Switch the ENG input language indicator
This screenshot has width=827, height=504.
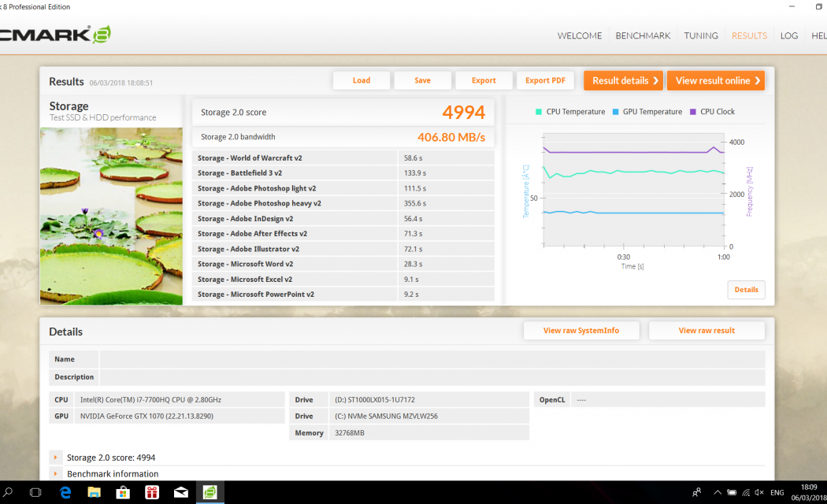point(777,492)
